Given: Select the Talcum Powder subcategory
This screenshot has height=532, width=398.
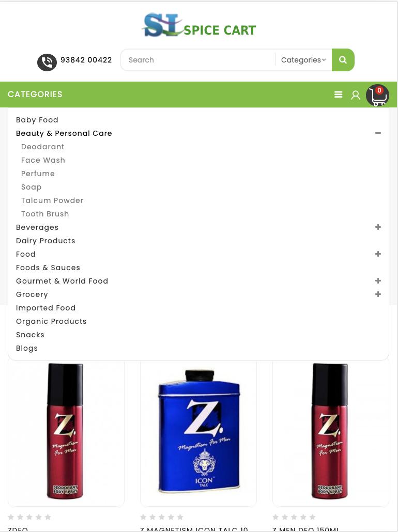Looking at the screenshot, I should [x=52, y=200].
